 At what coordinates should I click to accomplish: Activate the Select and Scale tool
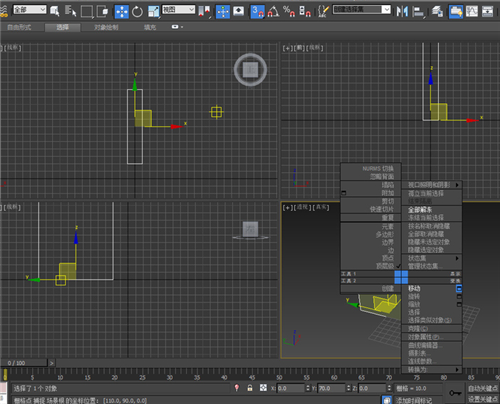pos(153,11)
